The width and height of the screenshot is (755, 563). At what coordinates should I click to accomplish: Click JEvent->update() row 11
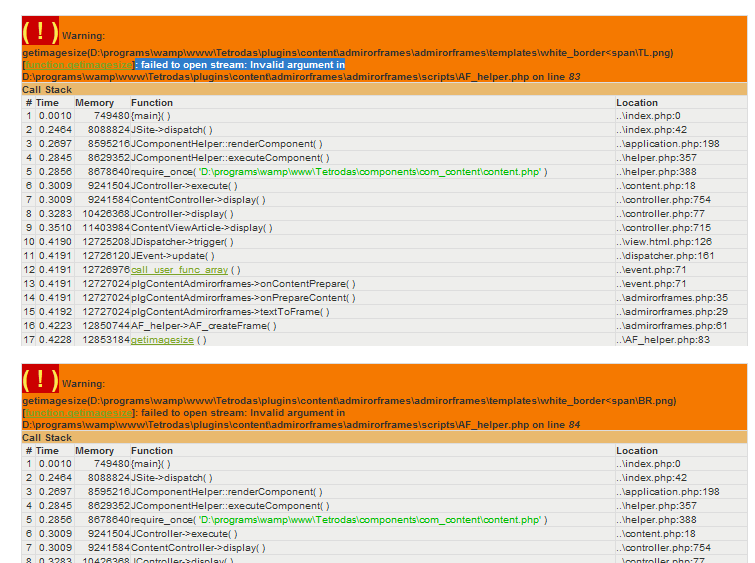tap(173, 256)
